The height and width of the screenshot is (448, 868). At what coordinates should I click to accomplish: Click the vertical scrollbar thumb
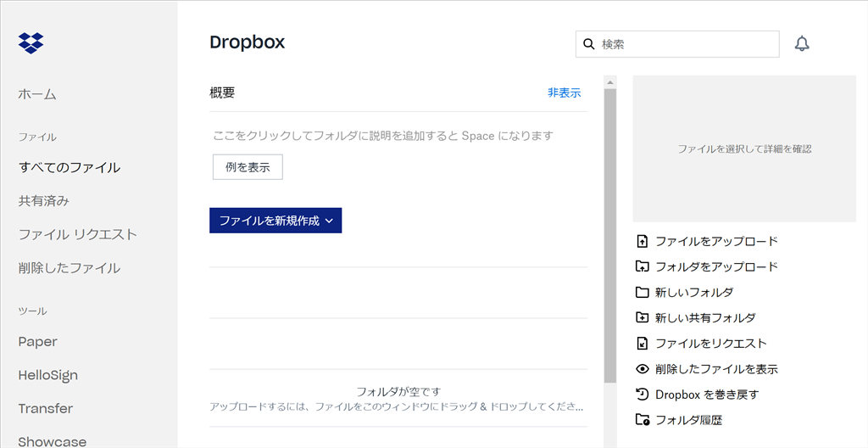pos(610,236)
